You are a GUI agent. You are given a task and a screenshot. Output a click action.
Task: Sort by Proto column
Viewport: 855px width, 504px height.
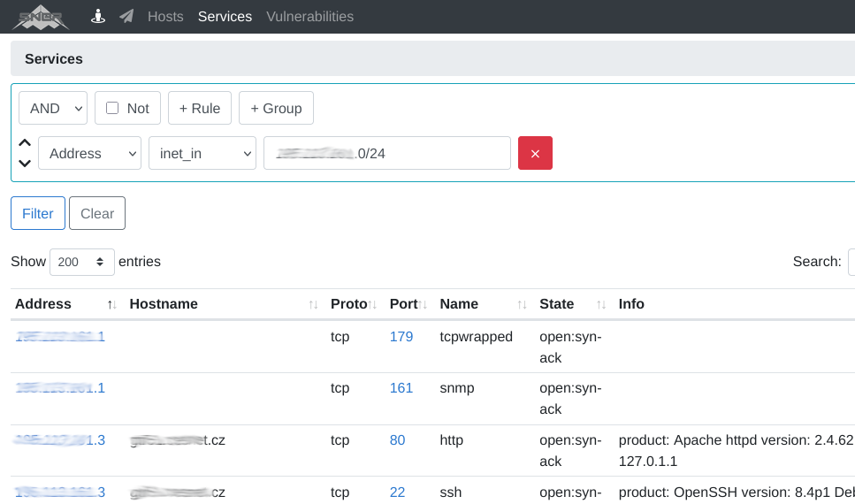point(354,304)
